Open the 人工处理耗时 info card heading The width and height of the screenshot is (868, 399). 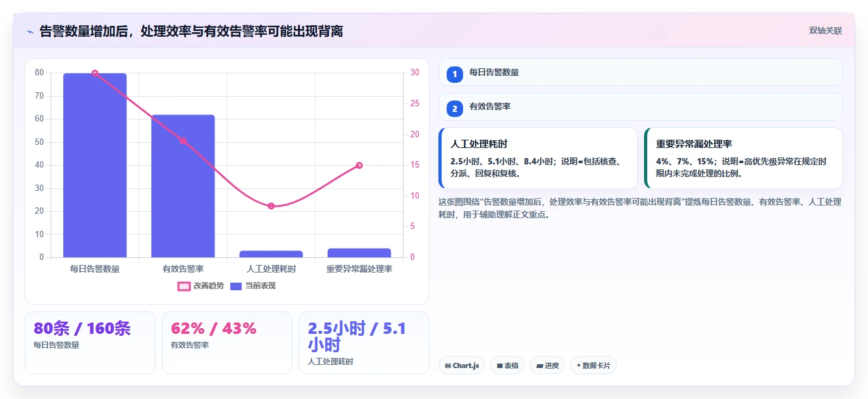point(479,144)
